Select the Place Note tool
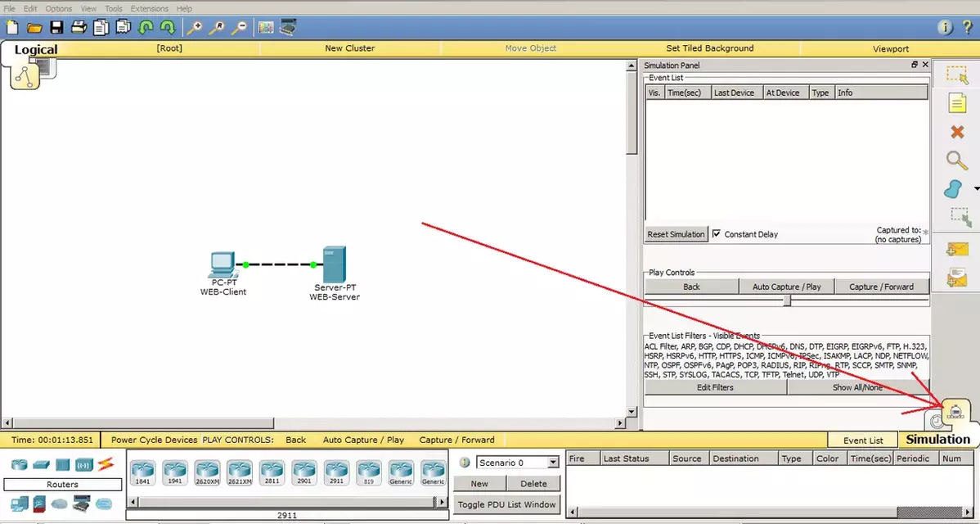 957,103
